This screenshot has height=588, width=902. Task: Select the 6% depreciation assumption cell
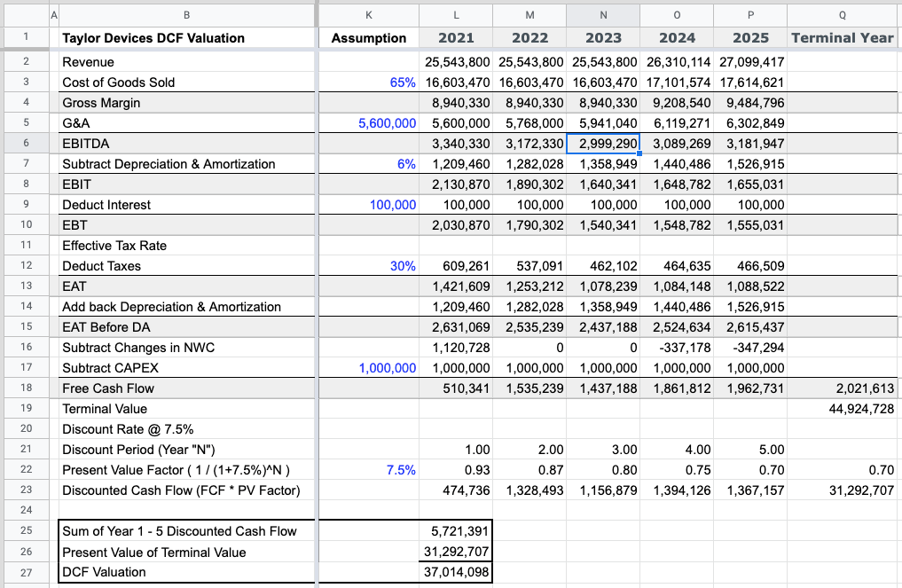pos(369,164)
